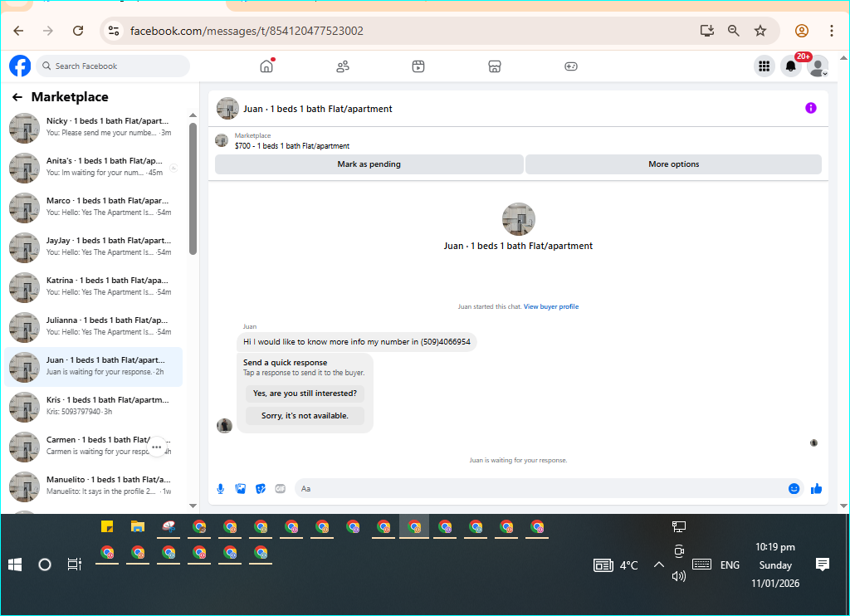Click the back arrow beside Marketplace heading
This screenshot has height=616, width=850.
[x=17, y=97]
